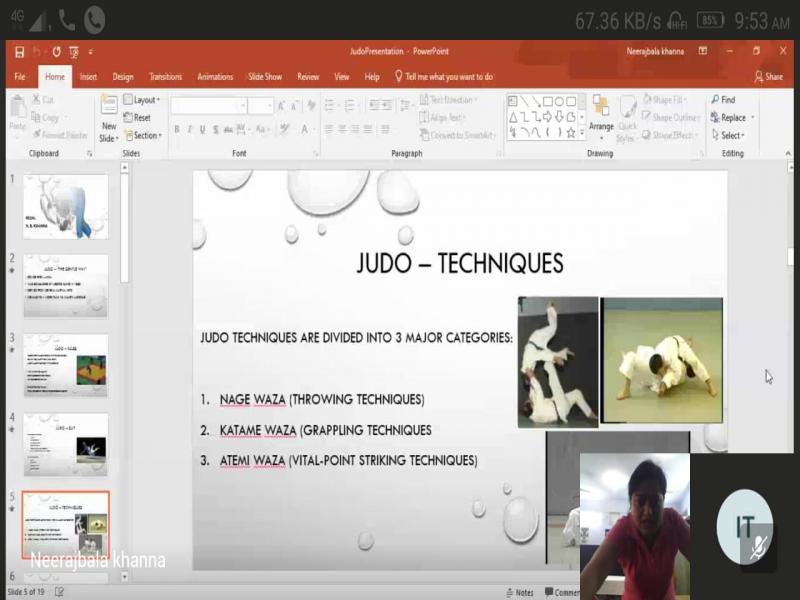This screenshot has height=600, width=800.
Task: Open the Notes pane from status bar
Action: click(x=518, y=593)
